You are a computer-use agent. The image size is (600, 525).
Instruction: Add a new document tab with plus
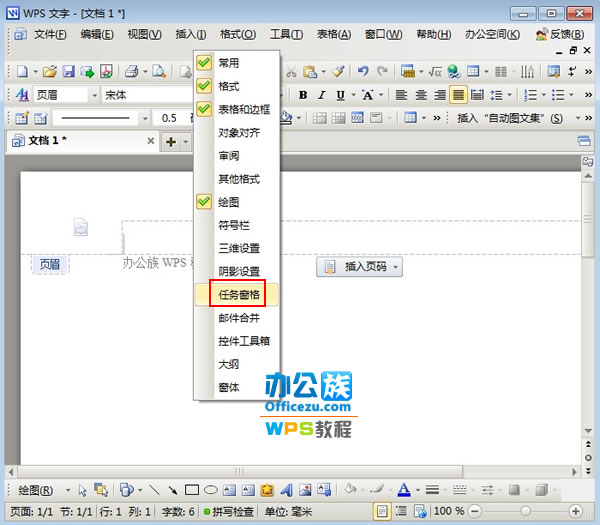pos(171,142)
